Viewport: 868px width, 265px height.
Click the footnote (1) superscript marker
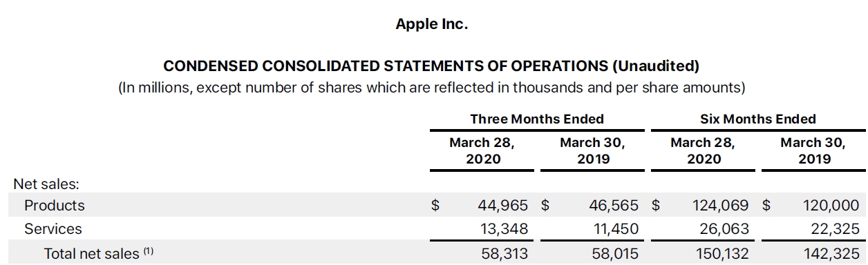point(148,251)
